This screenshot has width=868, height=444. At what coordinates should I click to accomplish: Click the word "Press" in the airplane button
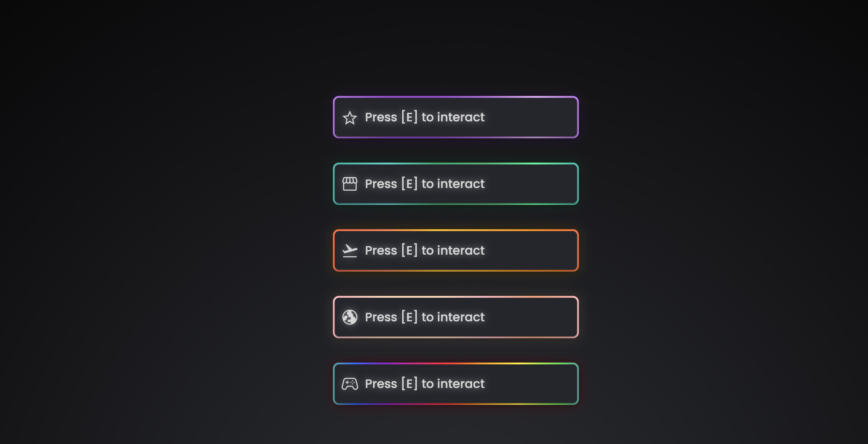coord(381,251)
